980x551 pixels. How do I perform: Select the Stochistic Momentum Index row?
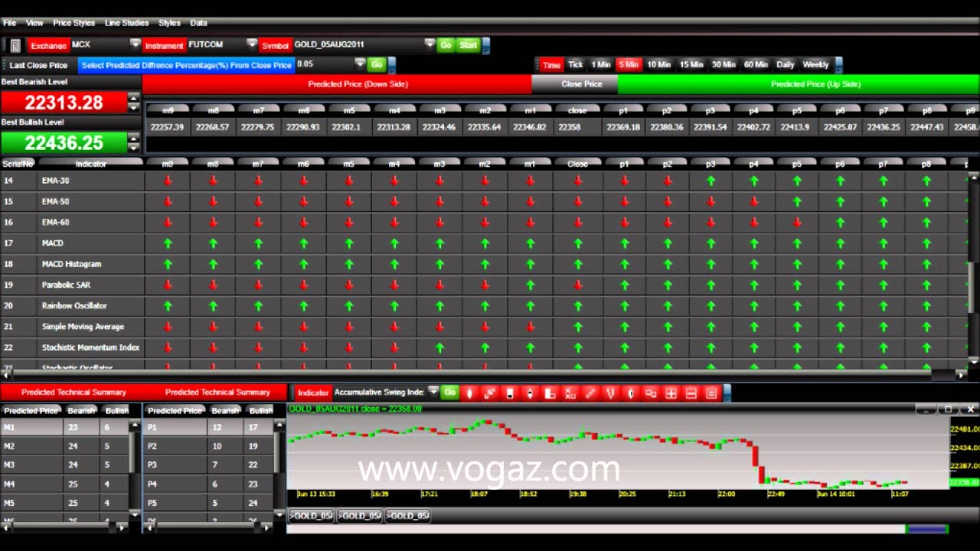point(484,347)
